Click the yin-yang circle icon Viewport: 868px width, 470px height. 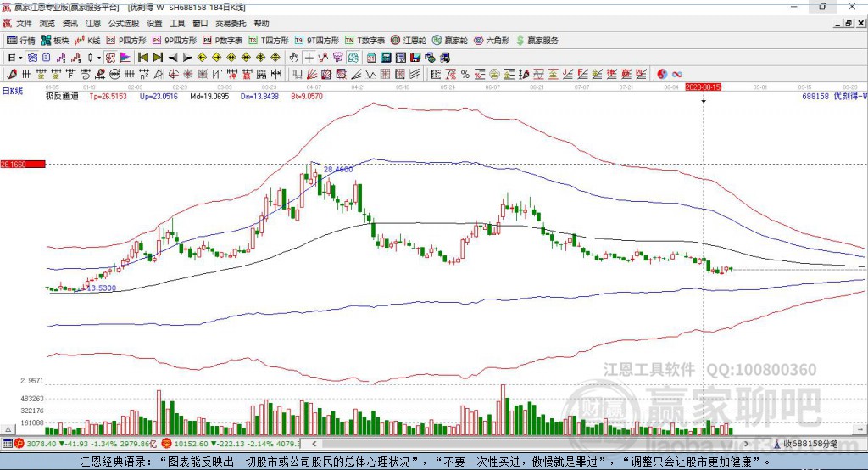662,74
